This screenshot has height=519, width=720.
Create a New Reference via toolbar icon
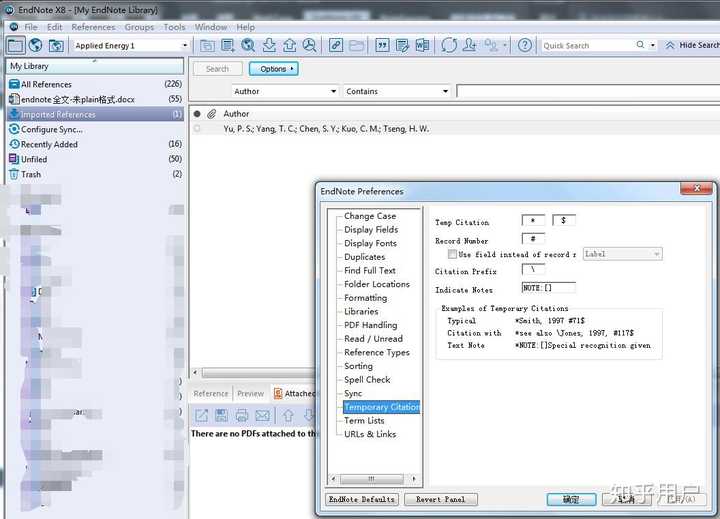[227, 45]
